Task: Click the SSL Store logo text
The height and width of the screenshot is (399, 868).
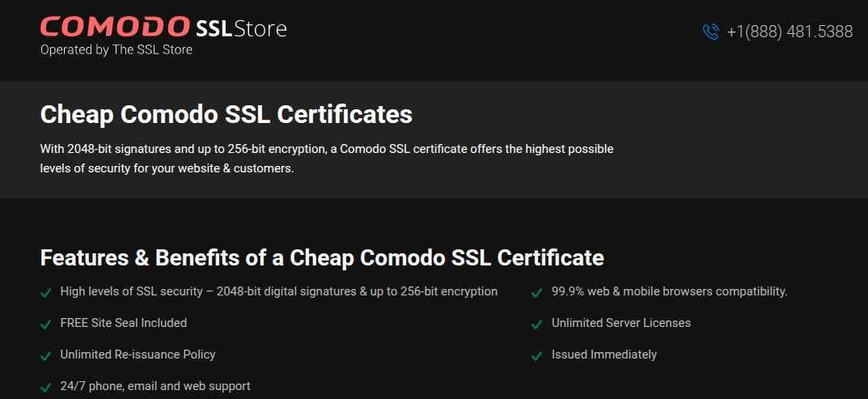Action: click(x=241, y=28)
